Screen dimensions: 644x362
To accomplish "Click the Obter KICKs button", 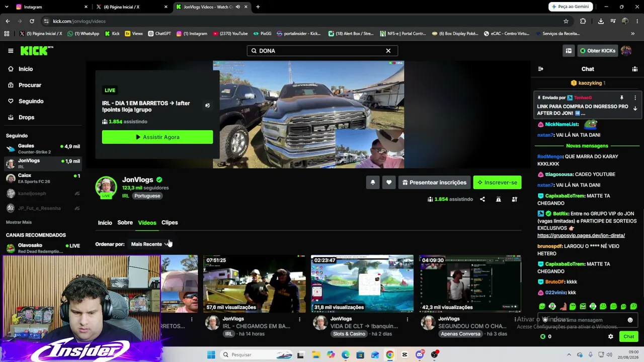I will point(598,51).
